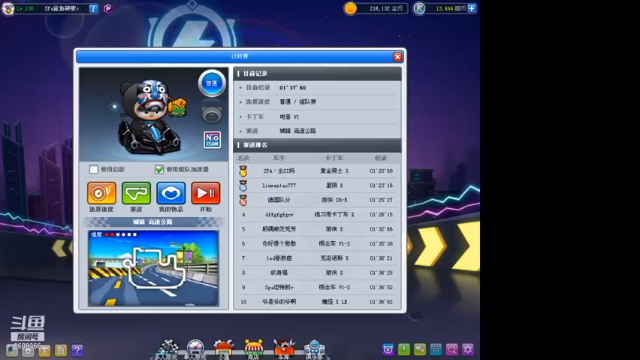Click the silver medal second place icon
This screenshot has width=640, height=360.
(243, 186)
